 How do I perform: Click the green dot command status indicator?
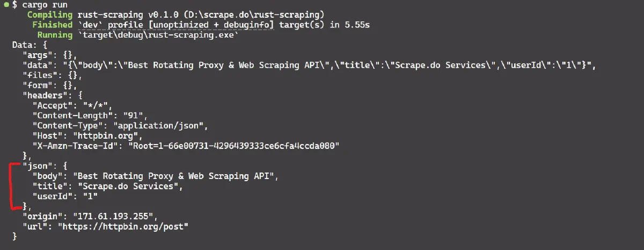click(x=4, y=4)
